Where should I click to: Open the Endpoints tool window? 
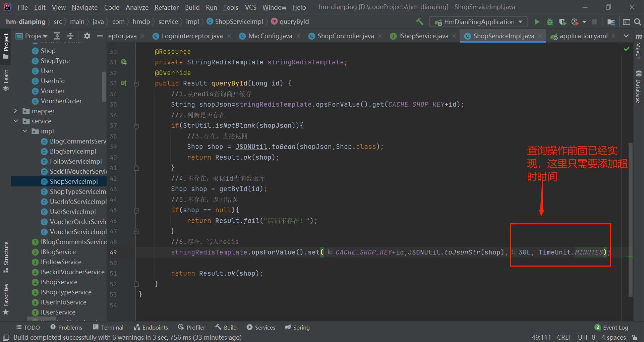151,327
